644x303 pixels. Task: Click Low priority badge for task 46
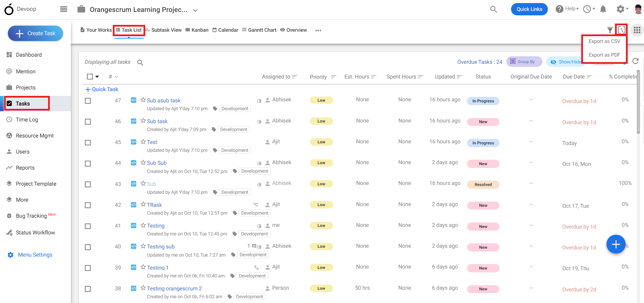click(x=321, y=121)
